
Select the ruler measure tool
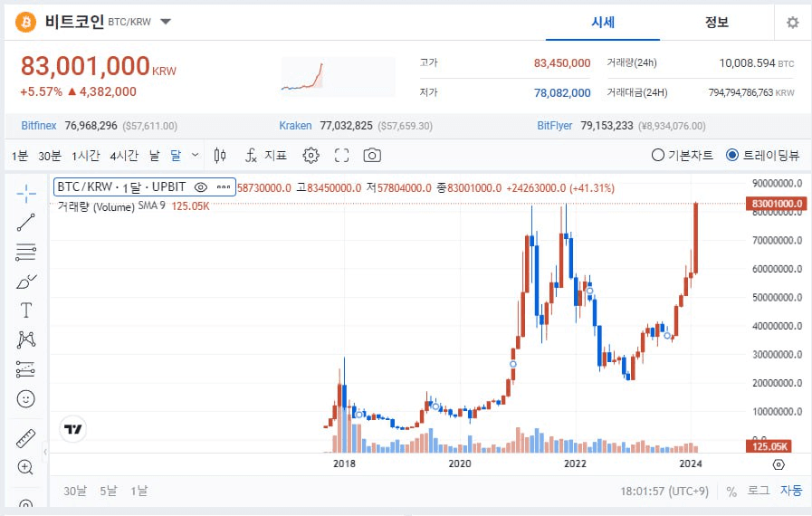pyautogui.click(x=26, y=439)
